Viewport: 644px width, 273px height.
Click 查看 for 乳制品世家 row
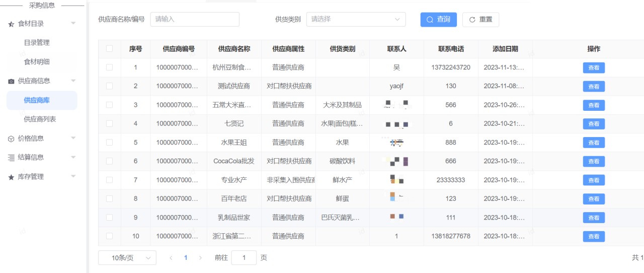[594, 218]
